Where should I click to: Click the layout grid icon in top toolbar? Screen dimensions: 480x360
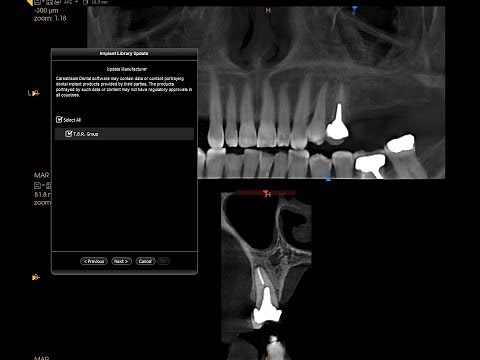50,2
